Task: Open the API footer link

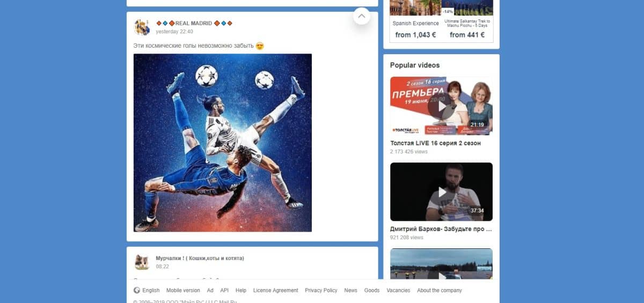Action: (224, 290)
